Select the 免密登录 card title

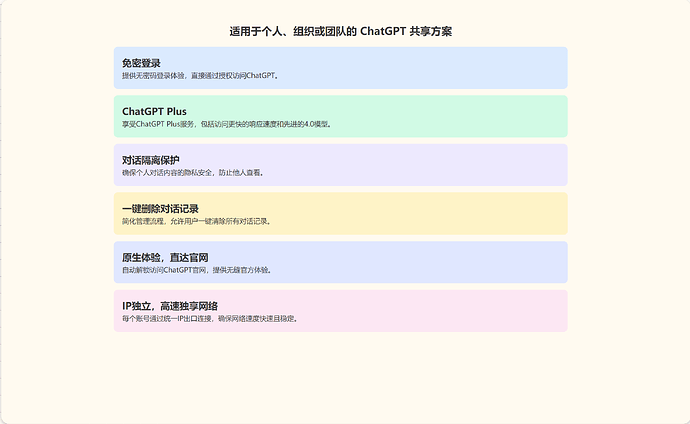141,63
